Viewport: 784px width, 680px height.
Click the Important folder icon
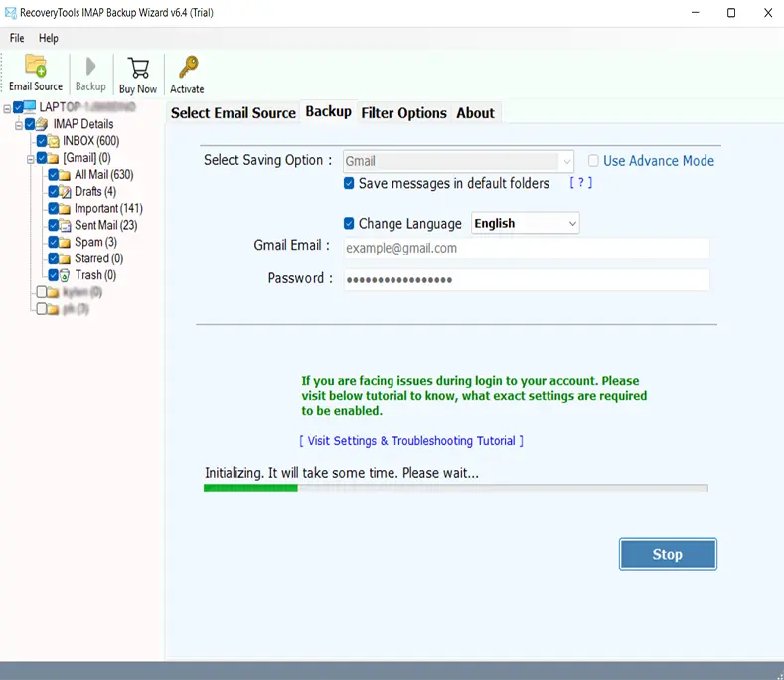(64, 208)
